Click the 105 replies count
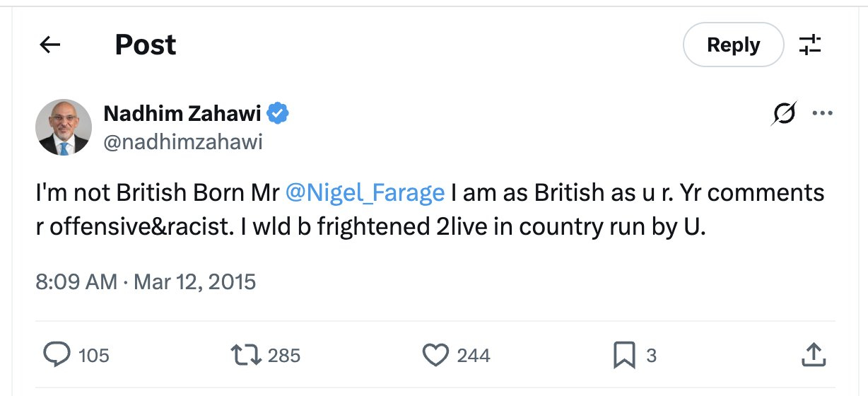This screenshot has height=396, width=868. [x=94, y=355]
